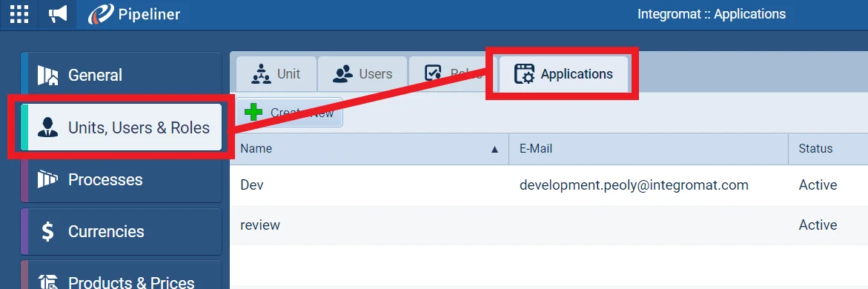Image resolution: width=868 pixels, height=289 pixels.
Task: Click the General map icon
Action: tap(47, 76)
